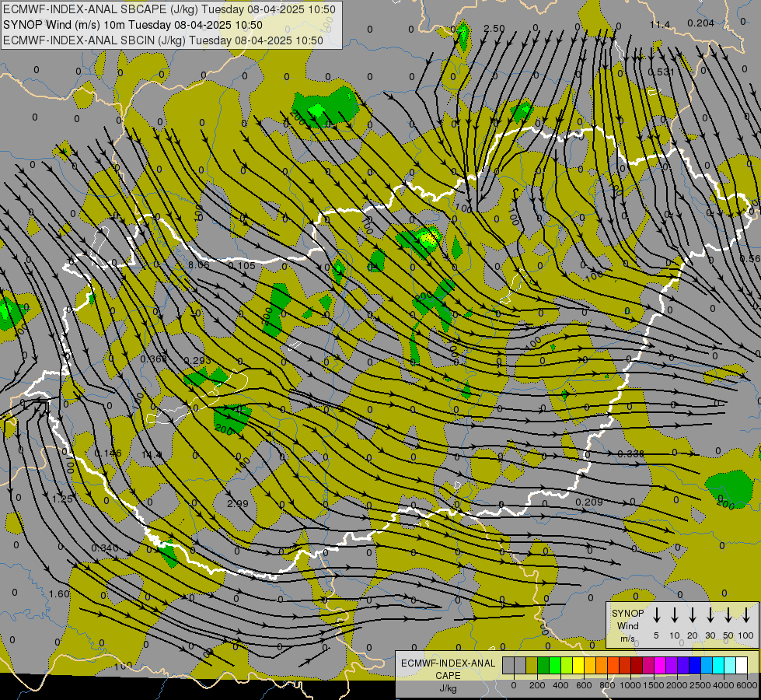Click the map value '0.531'

[x=661, y=72]
